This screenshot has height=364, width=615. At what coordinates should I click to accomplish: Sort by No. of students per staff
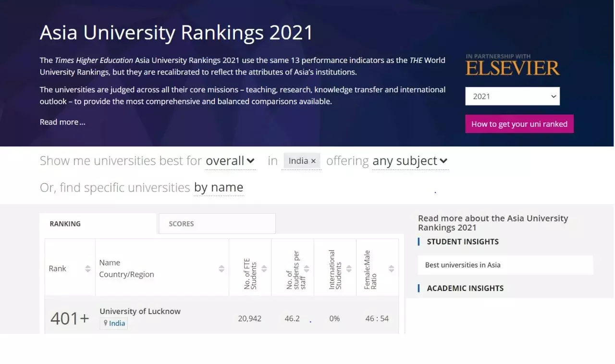coord(307,268)
